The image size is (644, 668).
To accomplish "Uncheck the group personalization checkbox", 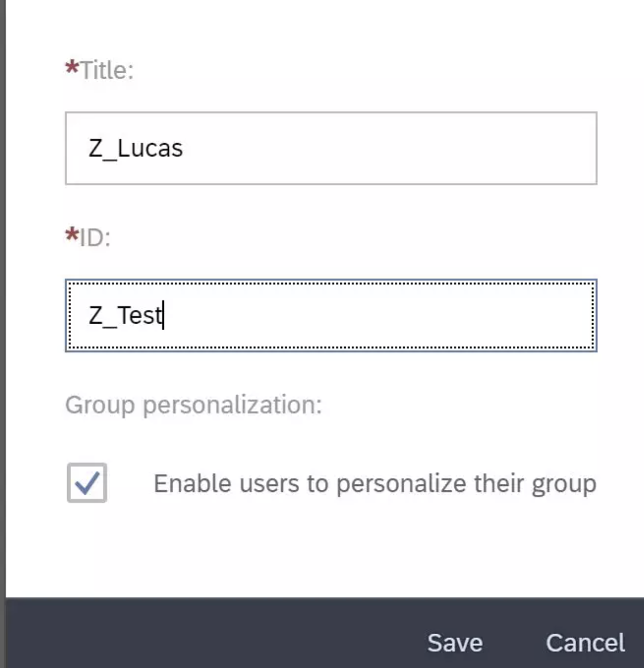I will pyautogui.click(x=87, y=483).
